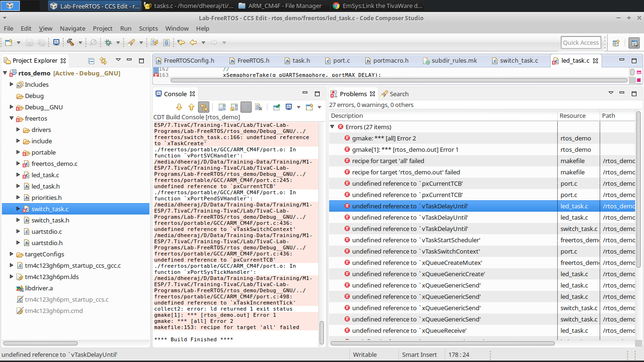Switch to tasks.c window in taskbar
The width and height of the screenshot is (644, 362).
point(188,6)
